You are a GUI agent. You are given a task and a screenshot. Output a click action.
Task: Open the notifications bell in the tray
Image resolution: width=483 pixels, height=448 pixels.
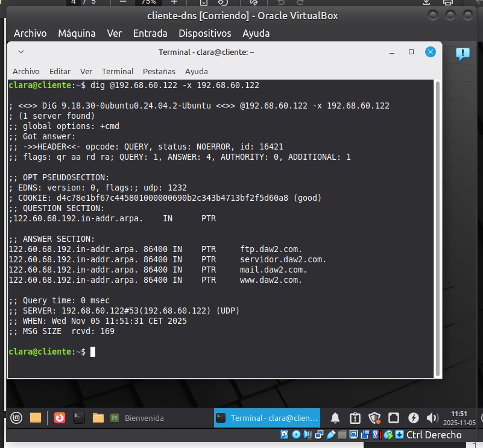tap(335, 418)
